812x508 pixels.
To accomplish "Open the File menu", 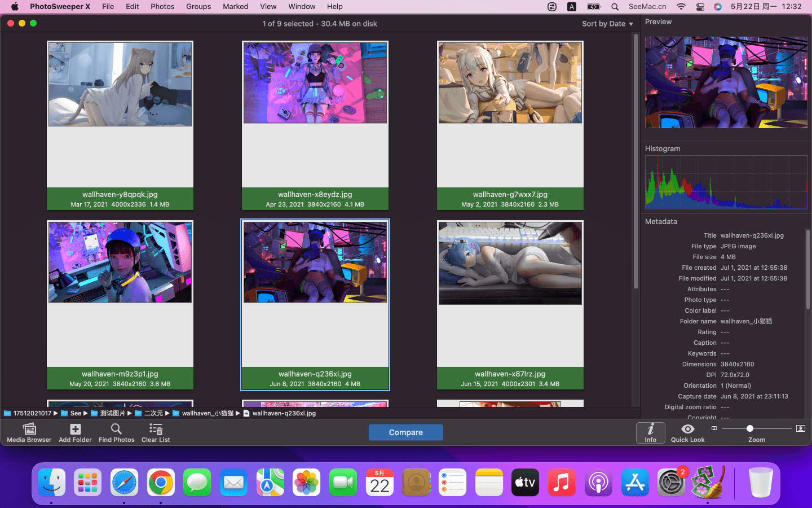I will coord(108,7).
